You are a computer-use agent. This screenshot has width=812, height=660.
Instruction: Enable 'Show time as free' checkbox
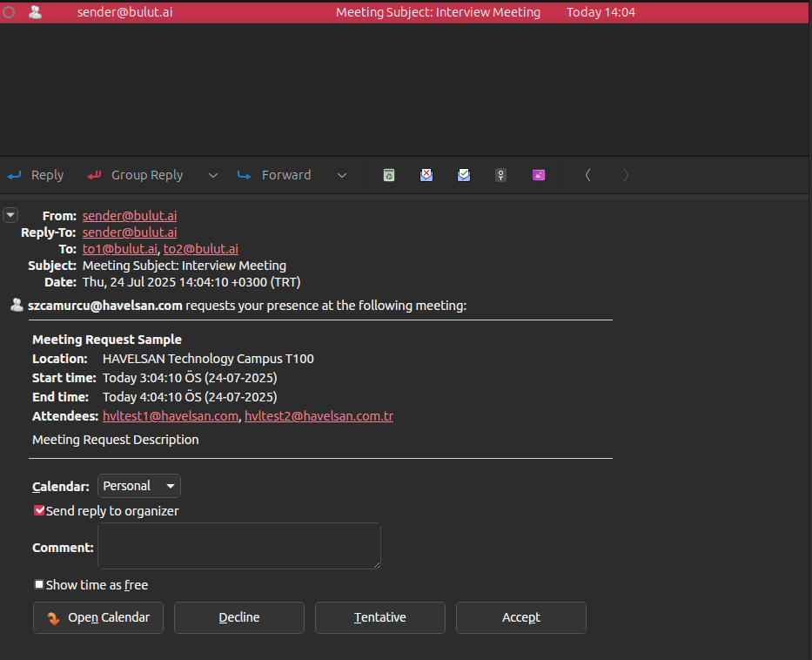tap(39, 584)
